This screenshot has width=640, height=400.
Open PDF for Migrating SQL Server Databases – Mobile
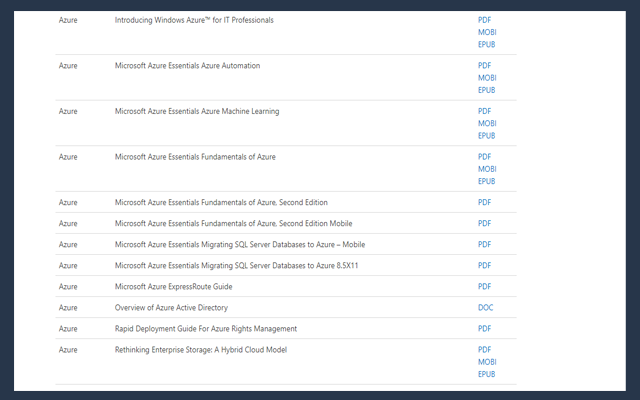[x=484, y=245]
